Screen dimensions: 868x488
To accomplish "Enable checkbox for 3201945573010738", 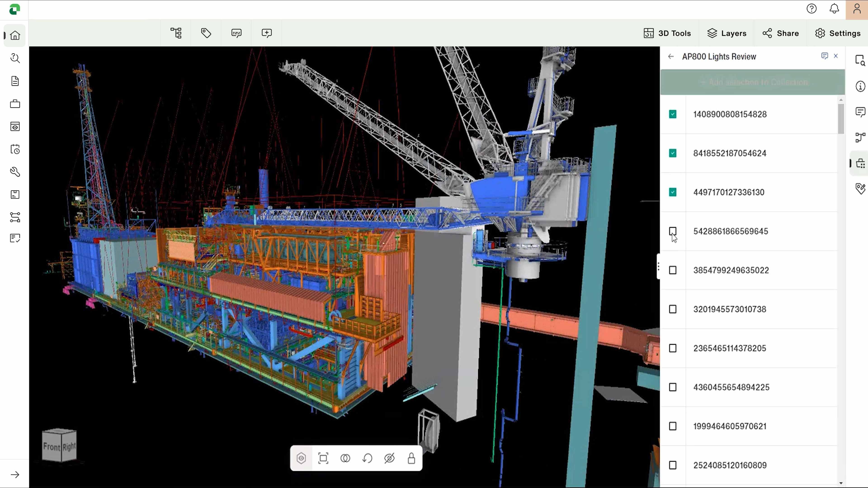I will click(x=672, y=309).
